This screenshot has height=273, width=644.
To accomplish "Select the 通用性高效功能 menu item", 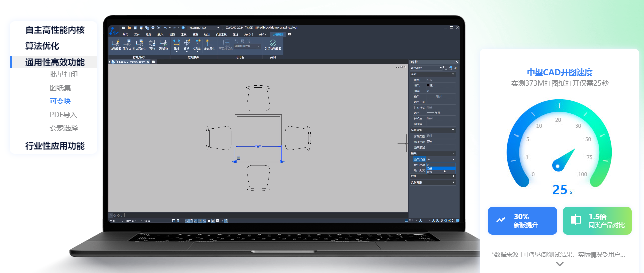I will 55,62.
